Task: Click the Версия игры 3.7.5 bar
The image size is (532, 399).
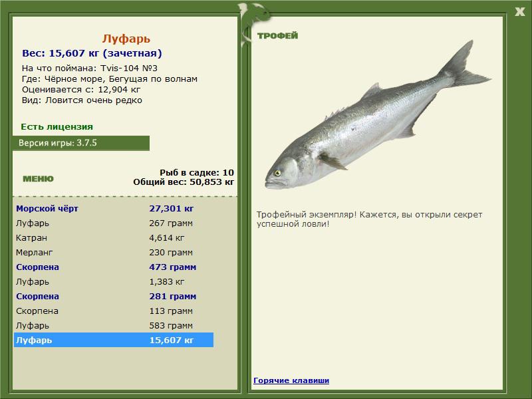Action: point(80,143)
